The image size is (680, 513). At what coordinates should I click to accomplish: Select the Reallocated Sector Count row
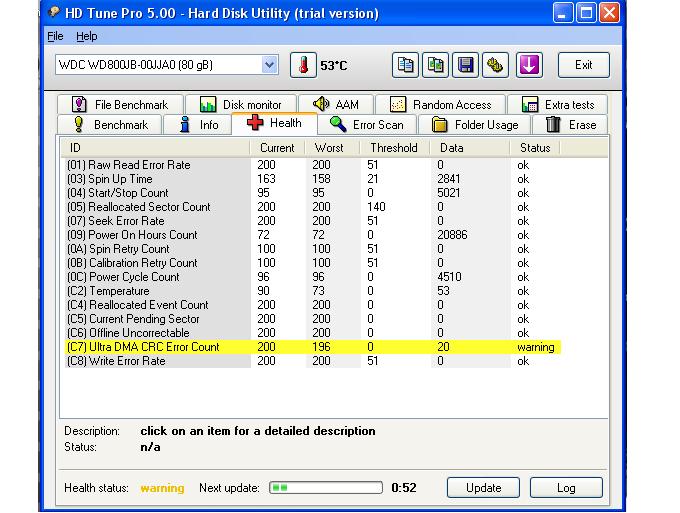pyautogui.click(x=313, y=207)
